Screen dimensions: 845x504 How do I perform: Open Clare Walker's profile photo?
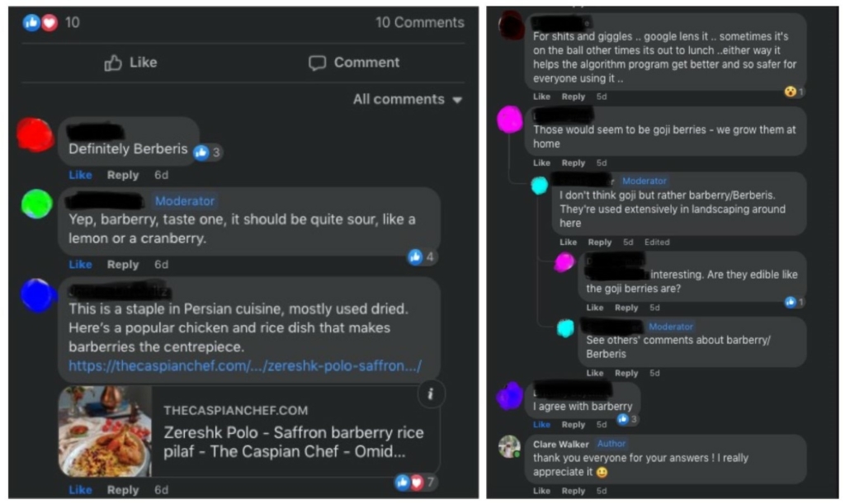509,446
